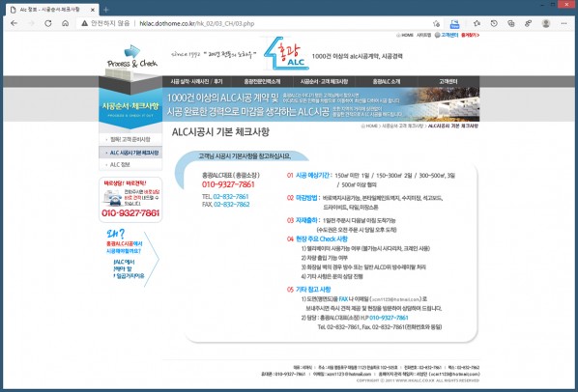Open the Favorites star icon
The image size is (578, 392).
[477, 23]
